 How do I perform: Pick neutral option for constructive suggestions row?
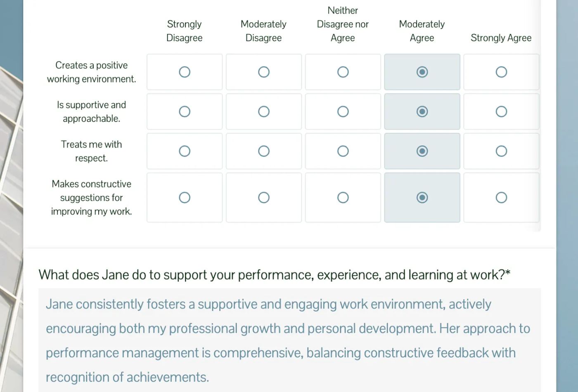343,198
